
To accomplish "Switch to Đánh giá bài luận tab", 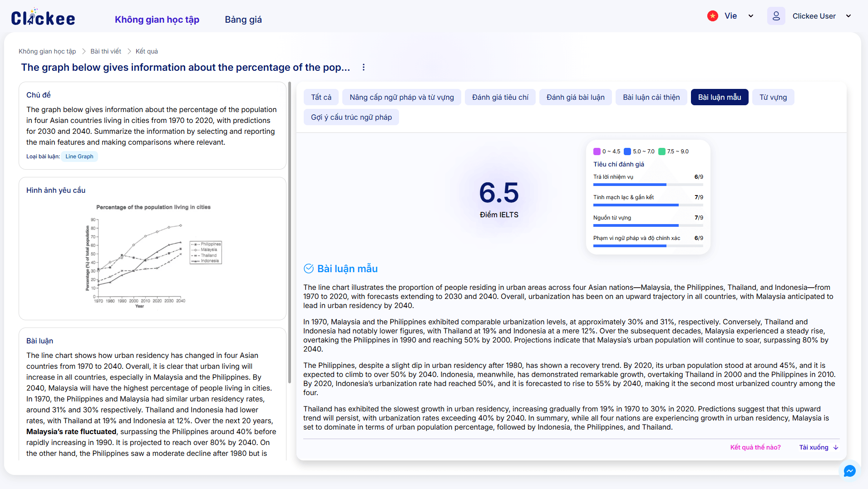I will [x=576, y=97].
